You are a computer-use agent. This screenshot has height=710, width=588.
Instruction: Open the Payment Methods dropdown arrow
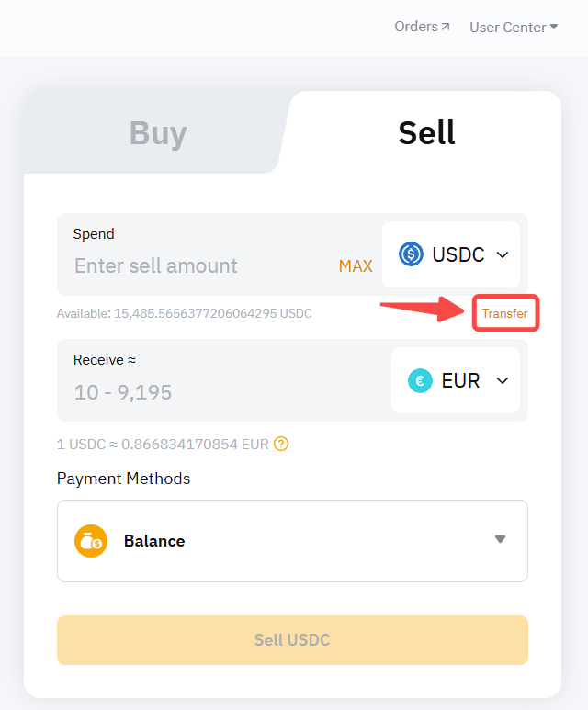click(x=500, y=539)
